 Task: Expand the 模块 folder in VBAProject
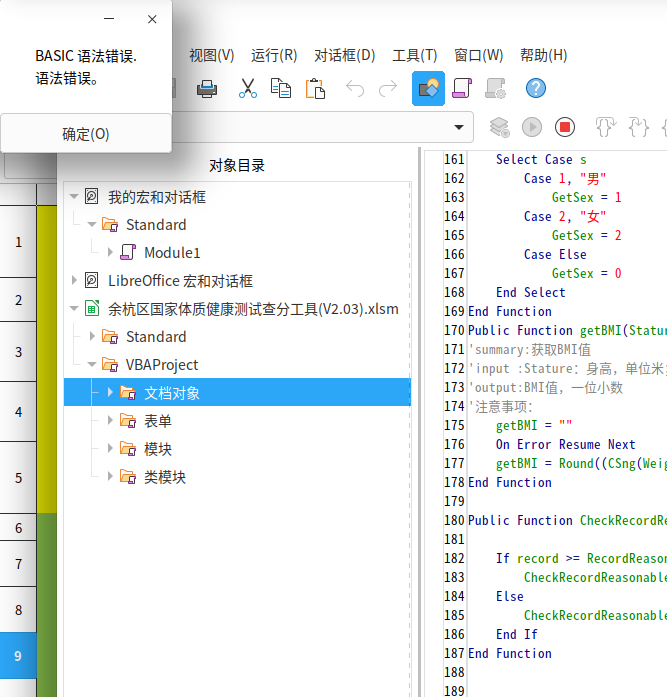click(x=110, y=449)
